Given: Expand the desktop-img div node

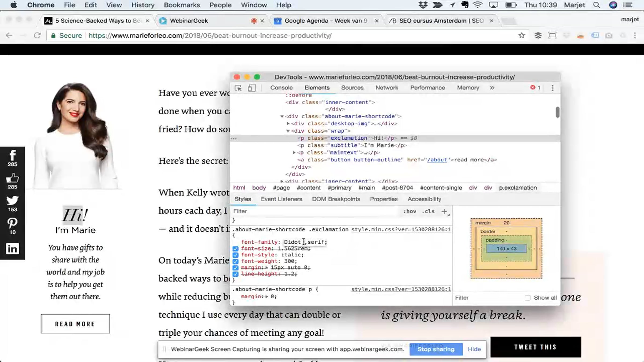Looking at the screenshot, I should click(288, 124).
